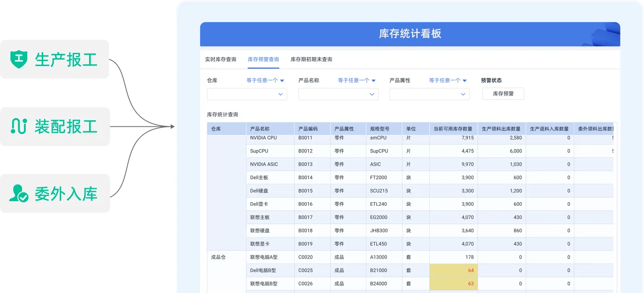The height and width of the screenshot is (293, 644).
Task: Click available stock value 178
Action: (470, 257)
